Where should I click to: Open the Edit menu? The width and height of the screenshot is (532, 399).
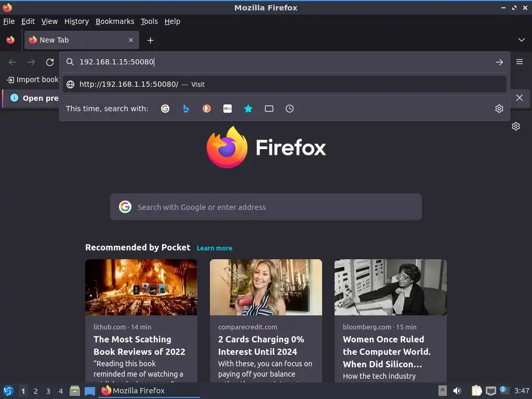coord(28,21)
